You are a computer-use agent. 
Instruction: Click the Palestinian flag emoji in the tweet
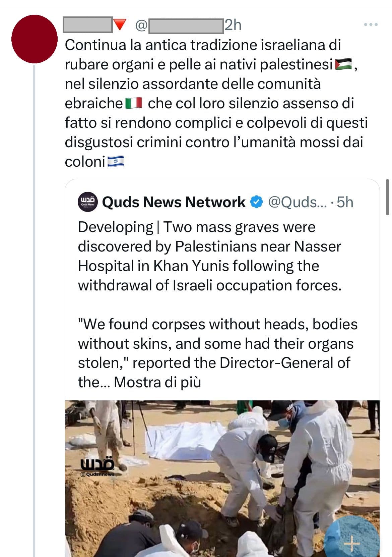pos(343,64)
